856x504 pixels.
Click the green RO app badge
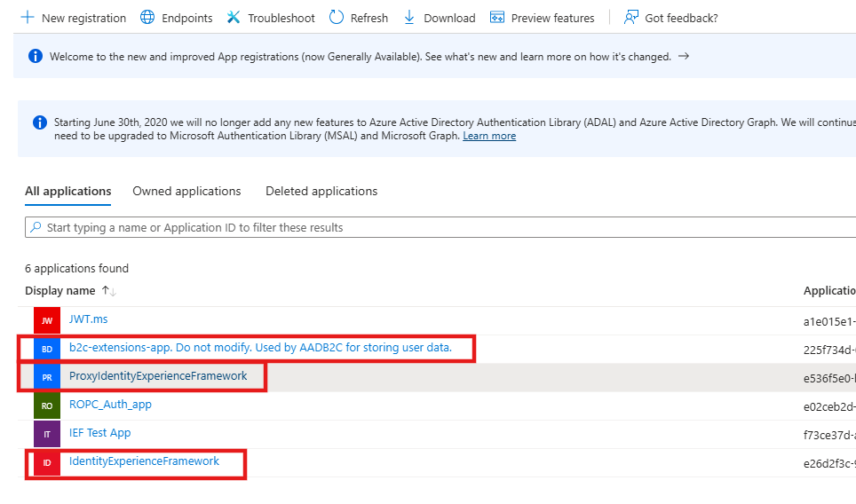(47, 406)
